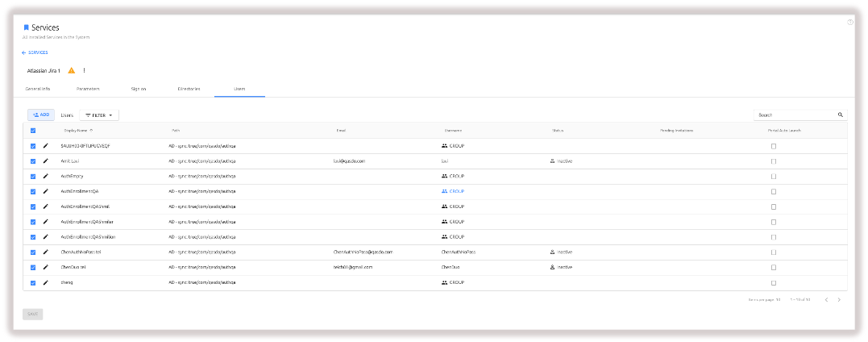
Task: Click the pencil icon for AuthEmpty
Action: [46, 176]
